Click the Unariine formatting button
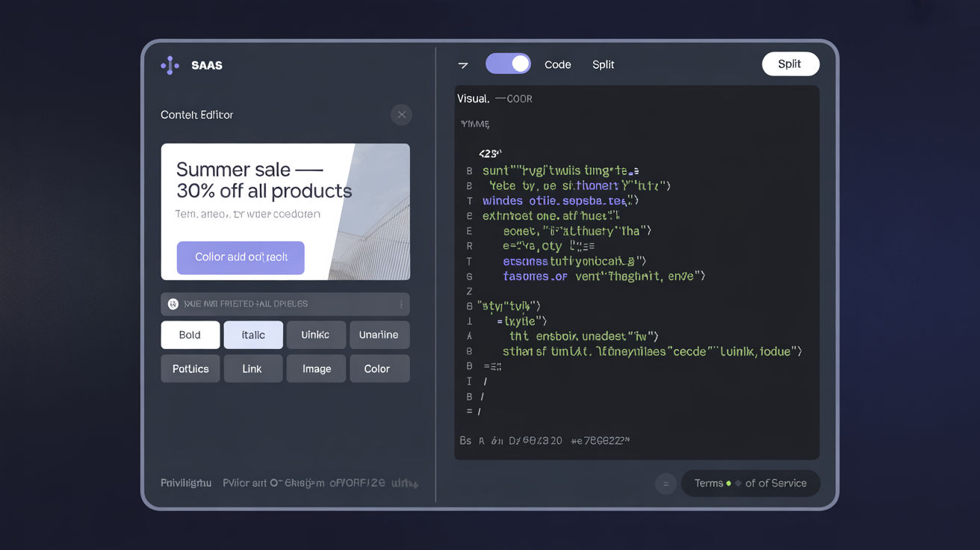Image resolution: width=980 pixels, height=550 pixels. (x=379, y=335)
